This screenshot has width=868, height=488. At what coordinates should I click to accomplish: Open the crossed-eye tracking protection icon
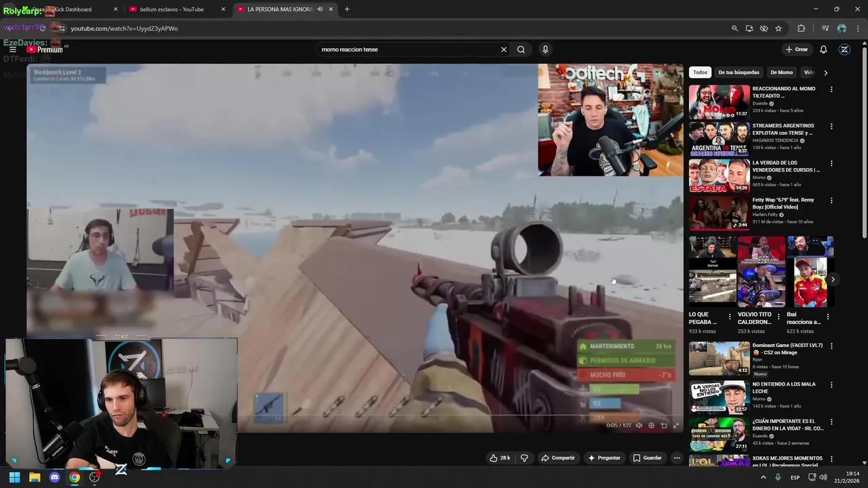coord(764,28)
